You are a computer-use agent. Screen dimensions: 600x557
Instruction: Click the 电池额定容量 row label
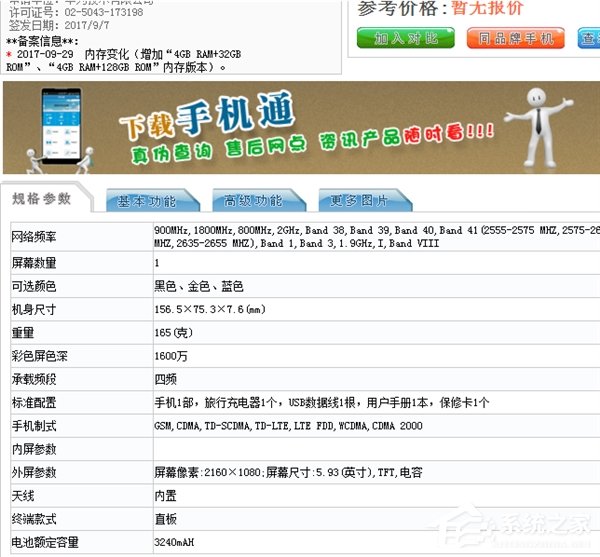[45, 542]
